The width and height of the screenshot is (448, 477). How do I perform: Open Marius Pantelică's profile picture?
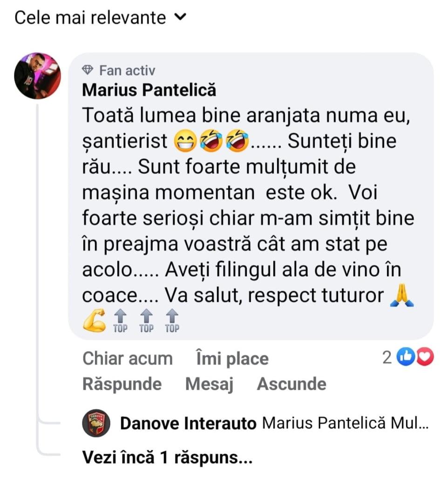pyautogui.click(x=37, y=75)
